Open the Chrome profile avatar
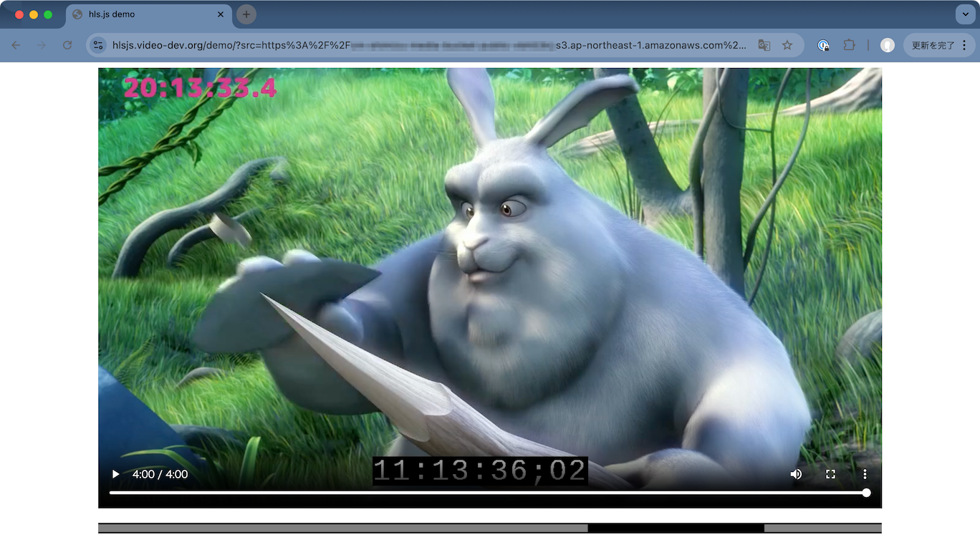 pyautogui.click(x=887, y=45)
